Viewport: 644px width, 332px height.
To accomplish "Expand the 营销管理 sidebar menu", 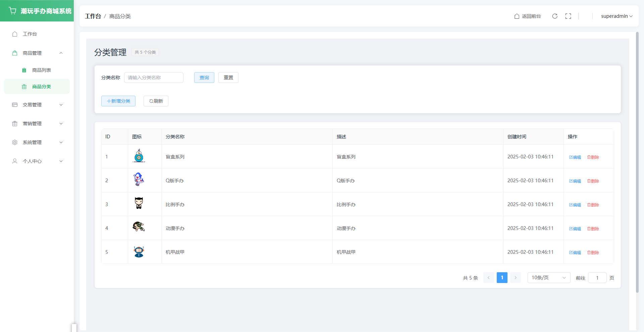I will [x=37, y=124].
